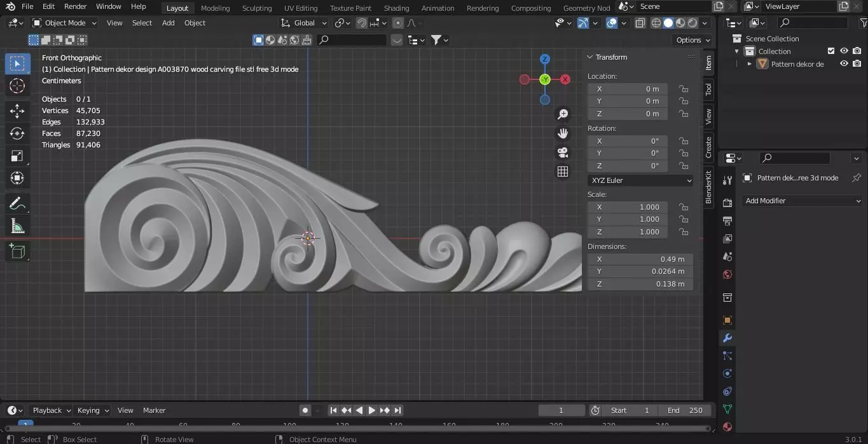
Task: Open the File menu
Action: pos(27,6)
